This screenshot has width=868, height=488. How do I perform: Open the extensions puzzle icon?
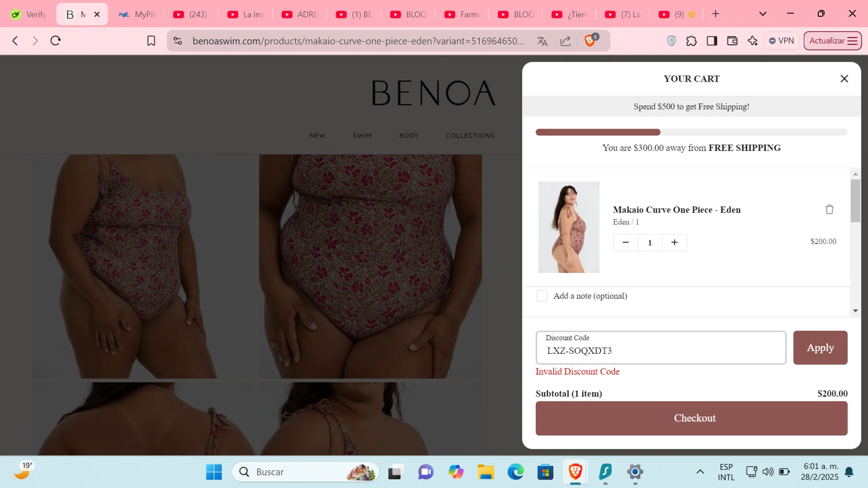click(692, 40)
